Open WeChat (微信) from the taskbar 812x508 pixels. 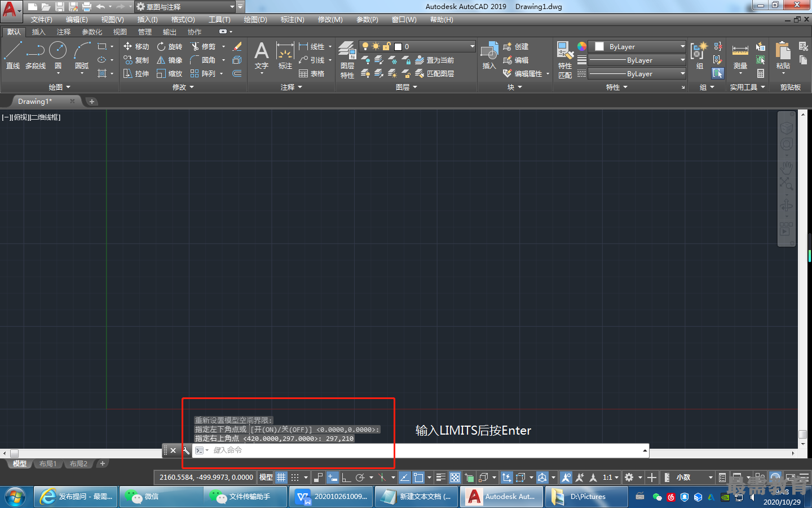click(162, 497)
